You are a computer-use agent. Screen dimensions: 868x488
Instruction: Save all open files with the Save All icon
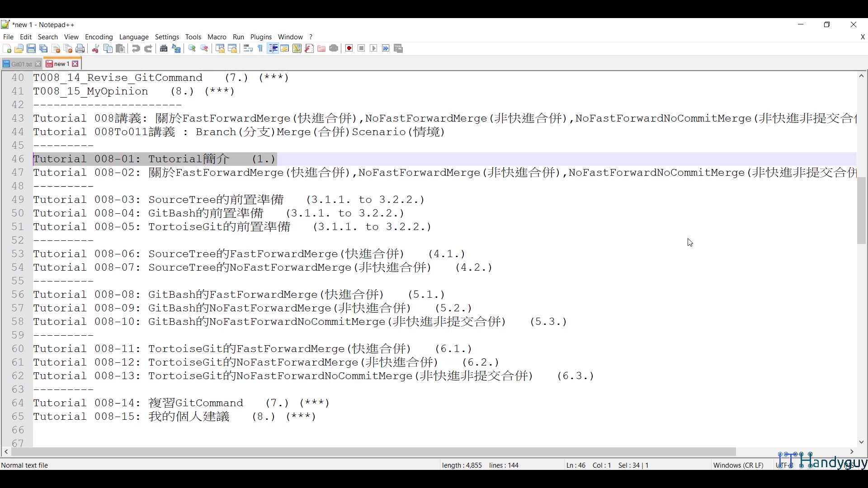(x=43, y=48)
